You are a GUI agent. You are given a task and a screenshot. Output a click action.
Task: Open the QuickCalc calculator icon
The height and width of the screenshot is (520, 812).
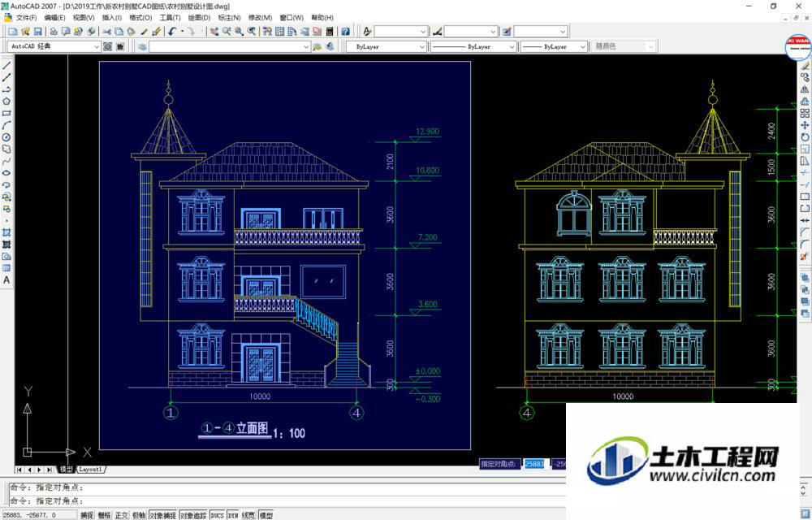click(330, 32)
